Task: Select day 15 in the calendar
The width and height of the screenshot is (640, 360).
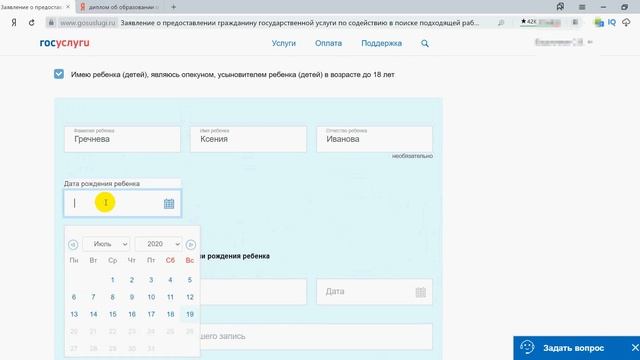Action: click(x=113, y=314)
